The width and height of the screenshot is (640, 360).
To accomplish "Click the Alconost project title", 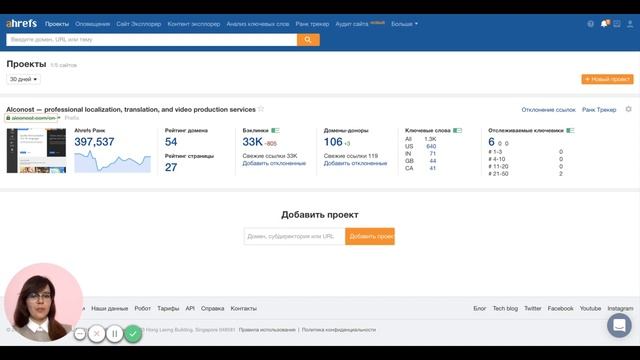I will 131,109.
